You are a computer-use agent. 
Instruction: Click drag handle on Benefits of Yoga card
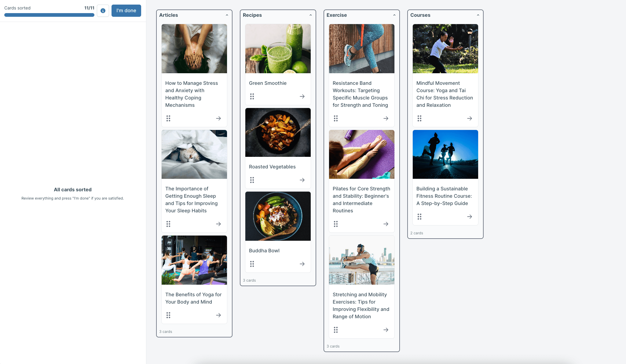click(168, 315)
